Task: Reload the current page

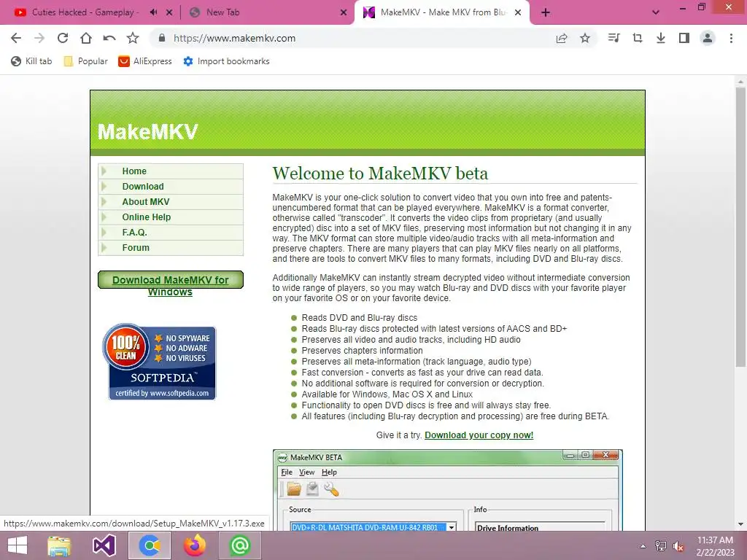Action: [x=63, y=38]
